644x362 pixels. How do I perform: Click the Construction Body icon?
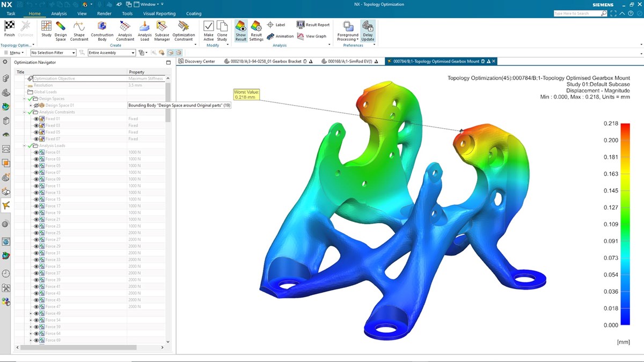tap(102, 27)
